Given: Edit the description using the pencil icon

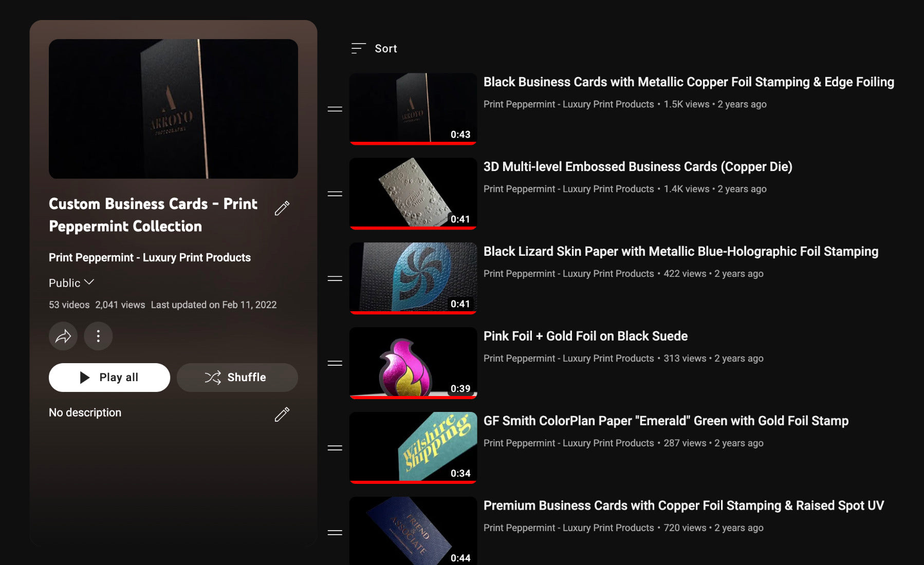Looking at the screenshot, I should tap(282, 414).
